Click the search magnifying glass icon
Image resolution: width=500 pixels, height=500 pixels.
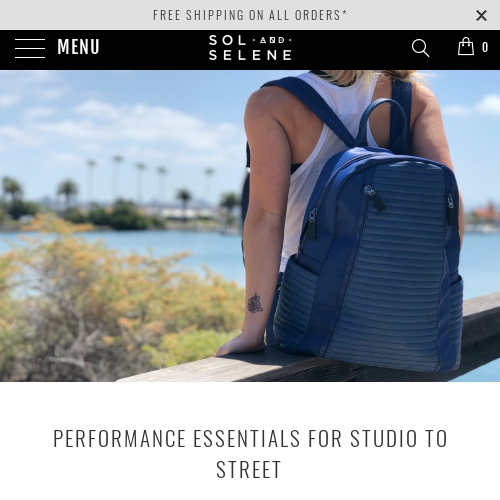[420, 48]
